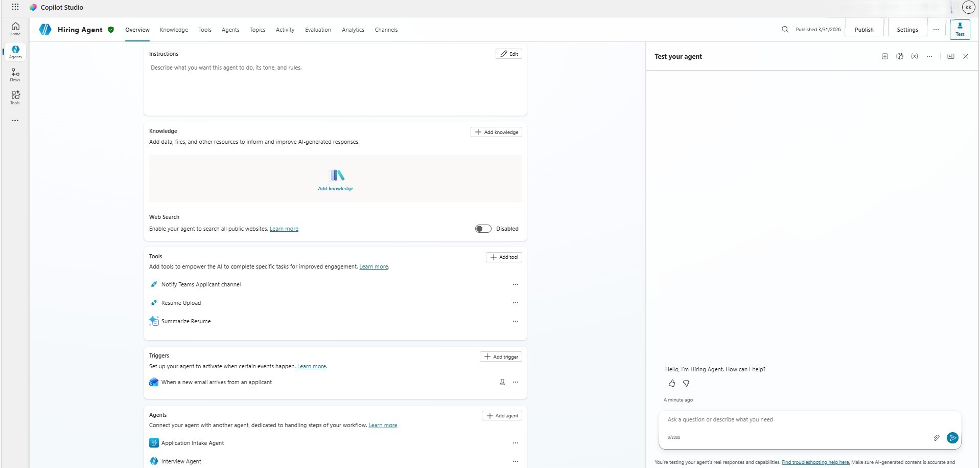Click the Publish button
The width and height of the screenshot is (980, 468).
tap(864, 30)
